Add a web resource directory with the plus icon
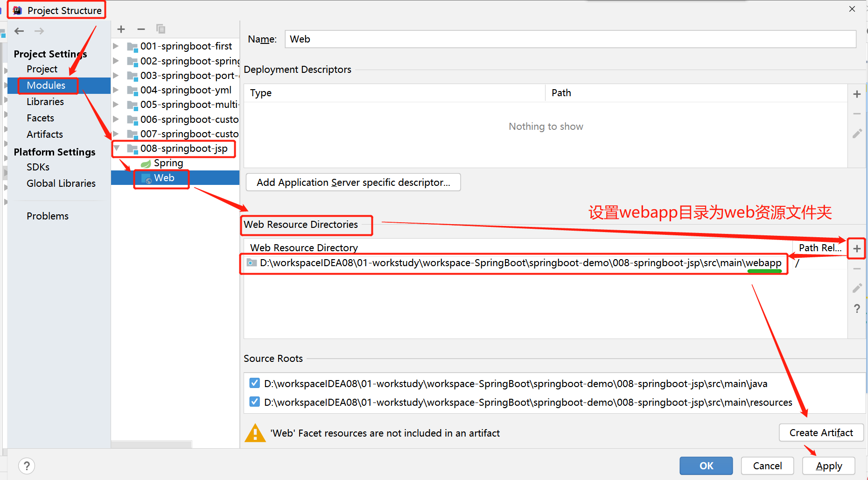The image size is (868, 480). 857,249
